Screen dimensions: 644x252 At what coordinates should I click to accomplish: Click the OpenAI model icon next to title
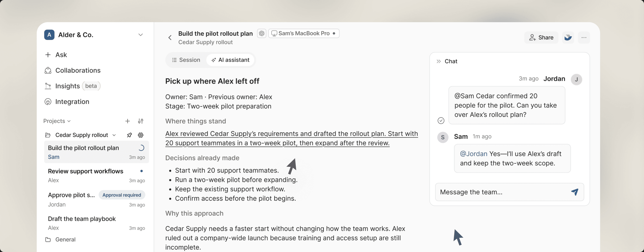(x=262, y=33)
